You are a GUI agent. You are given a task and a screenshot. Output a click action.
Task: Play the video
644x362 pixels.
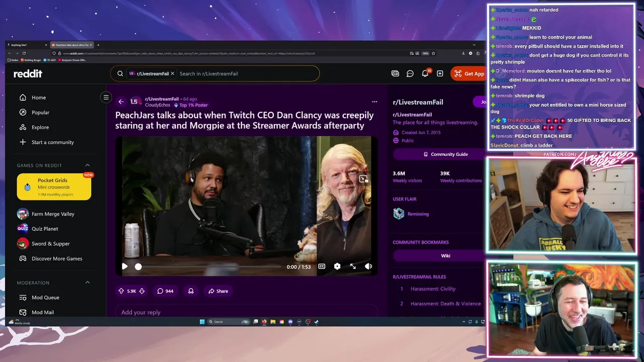125,266
